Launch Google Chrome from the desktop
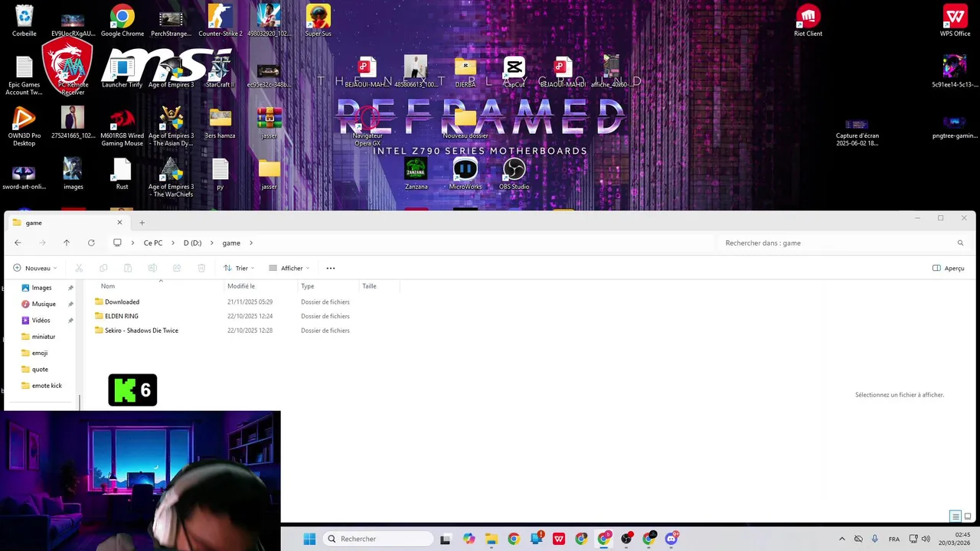The image size is (980, 551). pyautogui.click(x=122, y=21)
